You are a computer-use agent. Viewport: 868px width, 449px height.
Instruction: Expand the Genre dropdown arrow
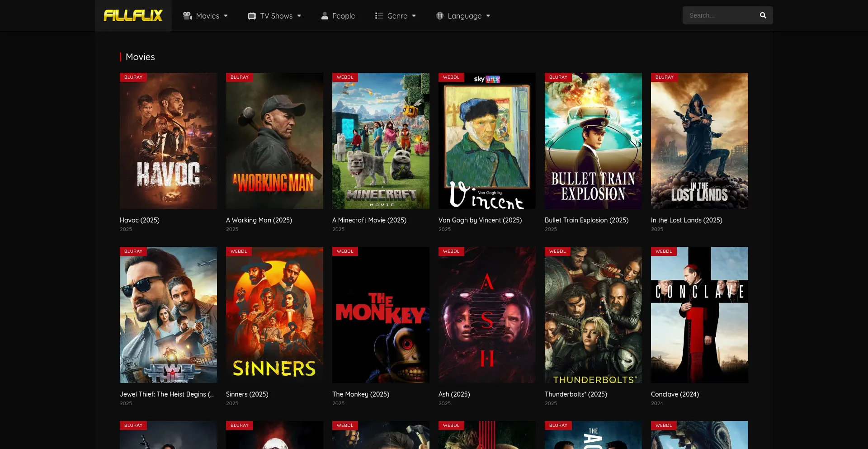(414, 16)
